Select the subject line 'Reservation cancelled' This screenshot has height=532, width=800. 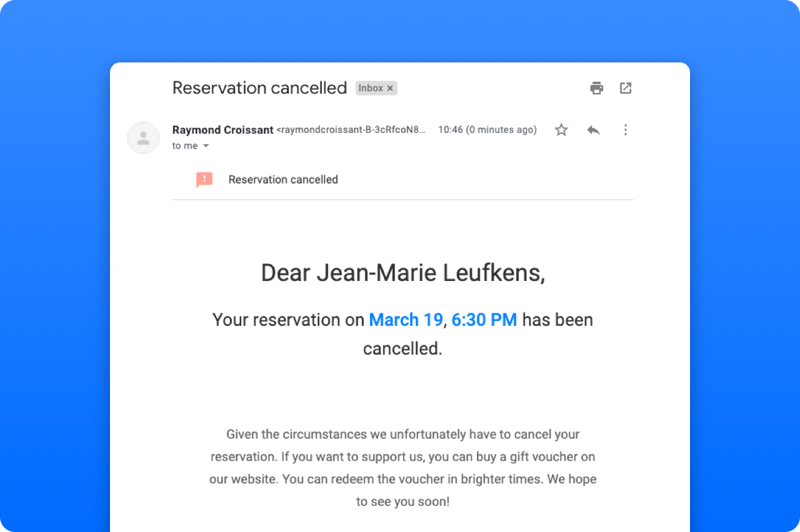(x=259, y=88)
